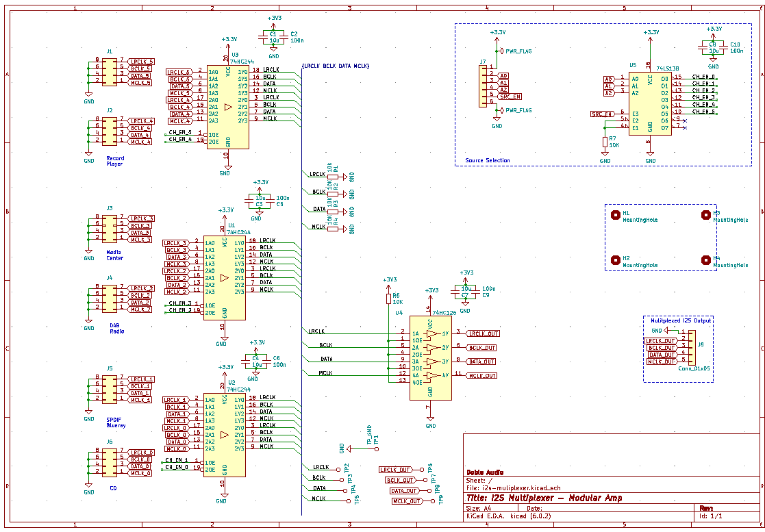This screenshot has height=532, width=765.
Task: Select the 'Multiplexed I2S Output' label
Action: (x=681, y=321)
